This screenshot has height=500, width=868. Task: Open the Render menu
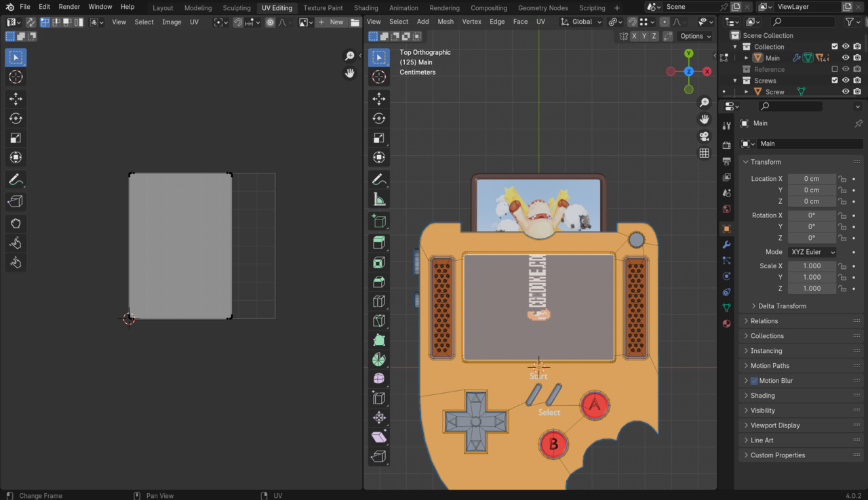pyautogui.click(x=69, y=7)
